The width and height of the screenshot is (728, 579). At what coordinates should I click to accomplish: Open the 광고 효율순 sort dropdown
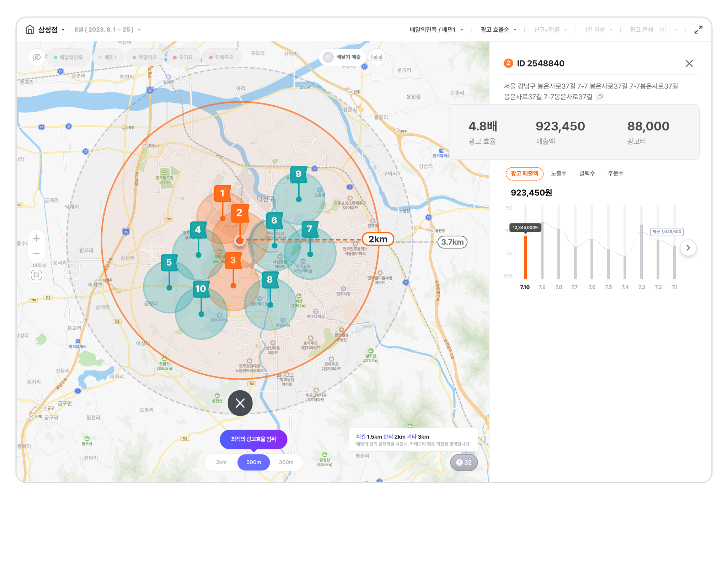click(x=498, y=30)
